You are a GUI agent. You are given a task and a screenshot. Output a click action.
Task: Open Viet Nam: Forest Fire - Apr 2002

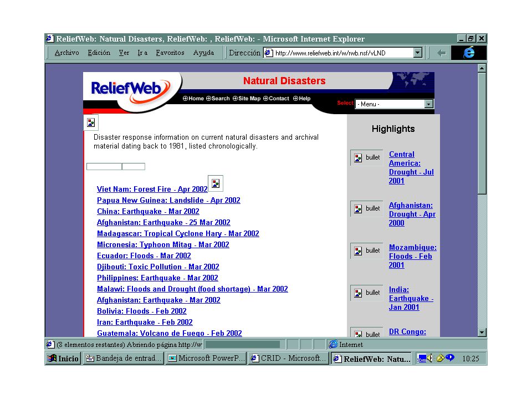[x=152, y=189]
